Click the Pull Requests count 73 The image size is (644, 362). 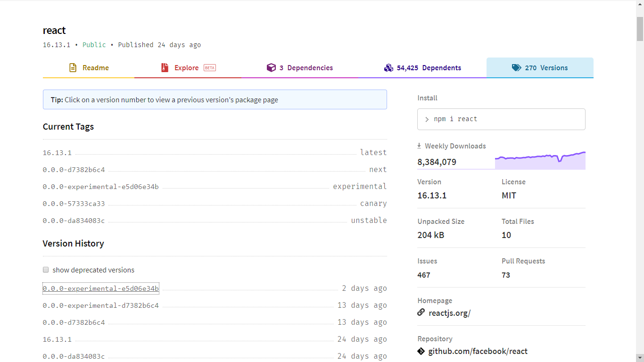[x=506, y=275]
